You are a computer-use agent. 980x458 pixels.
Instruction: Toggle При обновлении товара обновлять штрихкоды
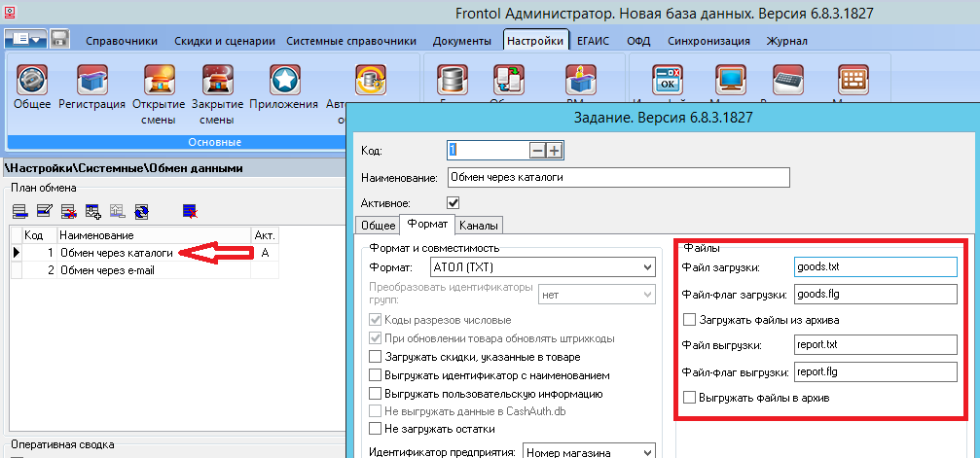pyautogui.click(x=375, y=338)
